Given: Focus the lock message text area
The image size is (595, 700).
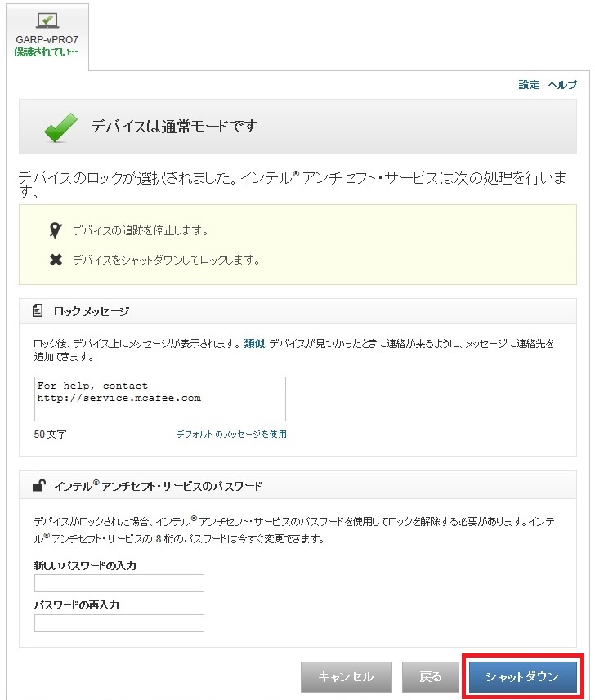Looking at the screenshot, I should click(x=160, y=399).
